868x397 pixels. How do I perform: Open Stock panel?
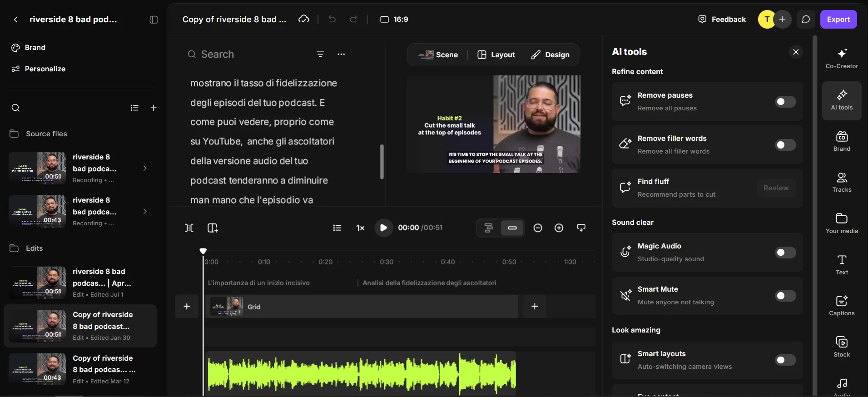tap(842, 347)
